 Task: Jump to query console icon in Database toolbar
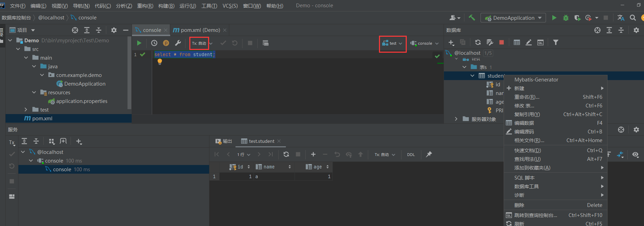(x=540, y=42)
